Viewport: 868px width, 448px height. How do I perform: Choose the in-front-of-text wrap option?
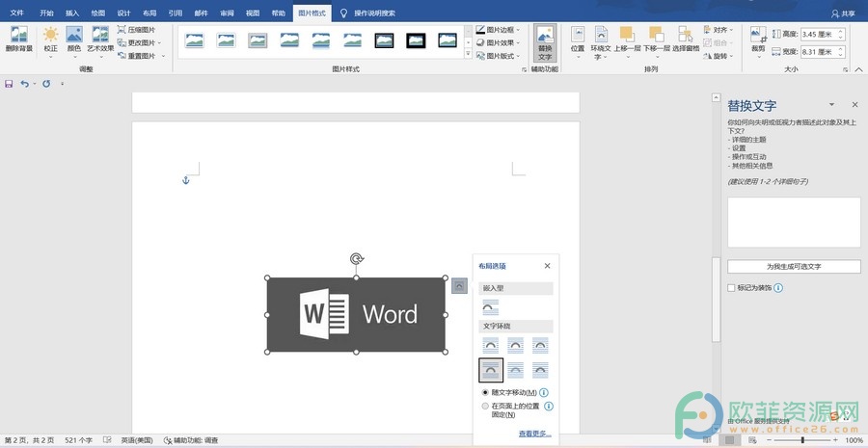click(x=540, y=370)
